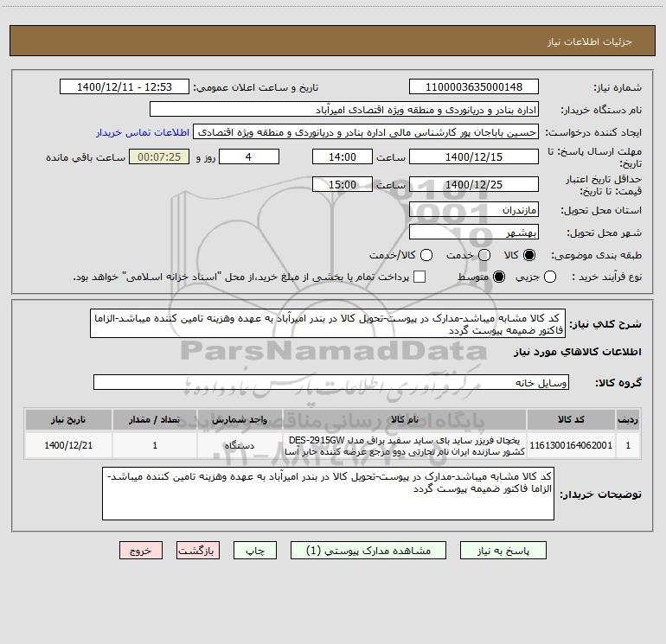The width and height of the screenshot is (666, 644).
Task: Open مشاهده مدارک پیوستی (1) button
Action: coord(368,551)
